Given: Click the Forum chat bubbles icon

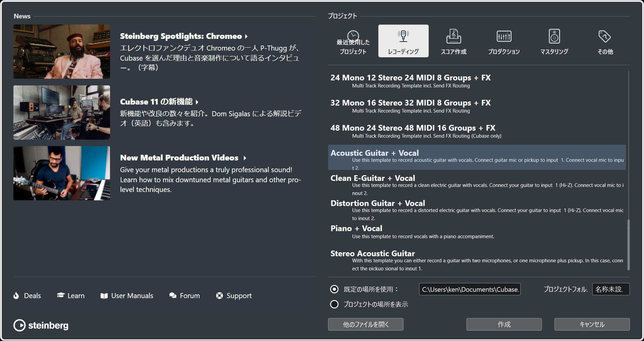Looking at the screenshot, I should click(x=173, y=295).
